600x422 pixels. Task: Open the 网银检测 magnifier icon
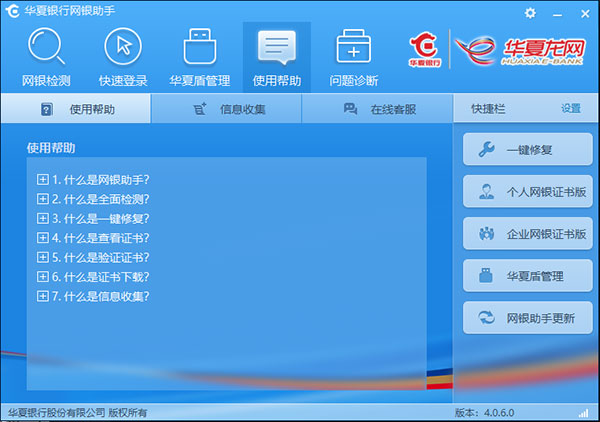pos(46,46)
